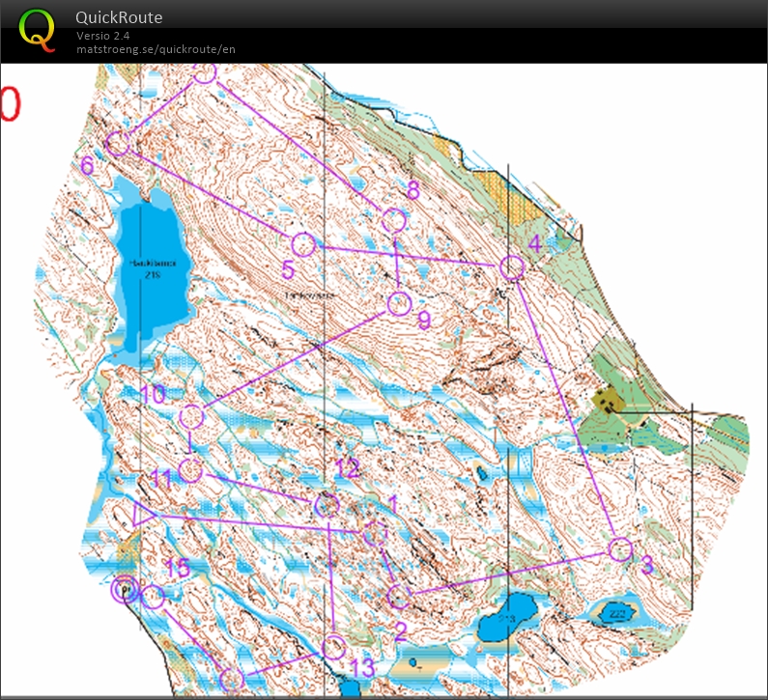Select the double-circle finish marker
Image resolution: width=768 pixels, height=700 pixels.
(125, 589)
